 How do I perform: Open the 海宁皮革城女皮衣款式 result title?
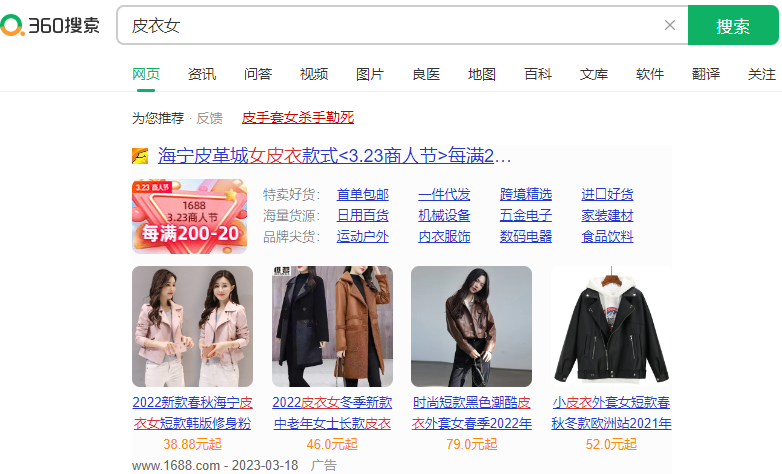(334, 156)
